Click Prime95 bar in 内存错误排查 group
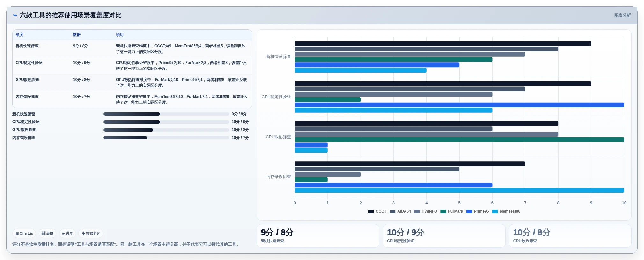The width and height of the screenshot is (644, 260). click(393, 185)
